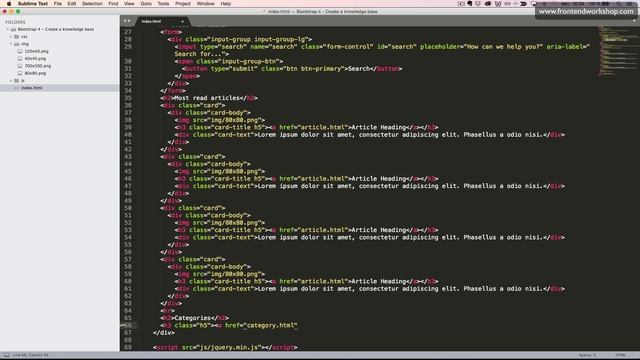The image size is (640, 360).
Task: Open the Edit menu
Action: (72, 4)
